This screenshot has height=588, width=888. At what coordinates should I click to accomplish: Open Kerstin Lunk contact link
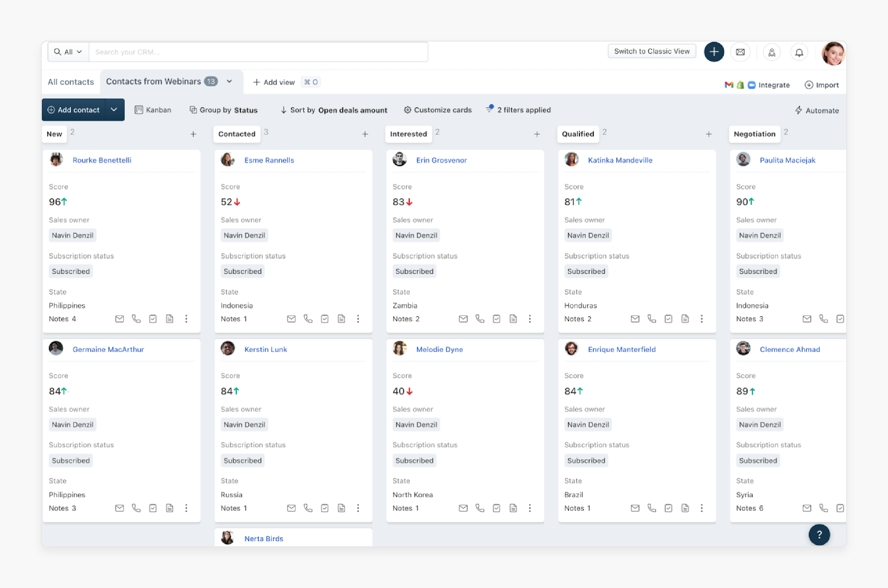pos(266,350)
